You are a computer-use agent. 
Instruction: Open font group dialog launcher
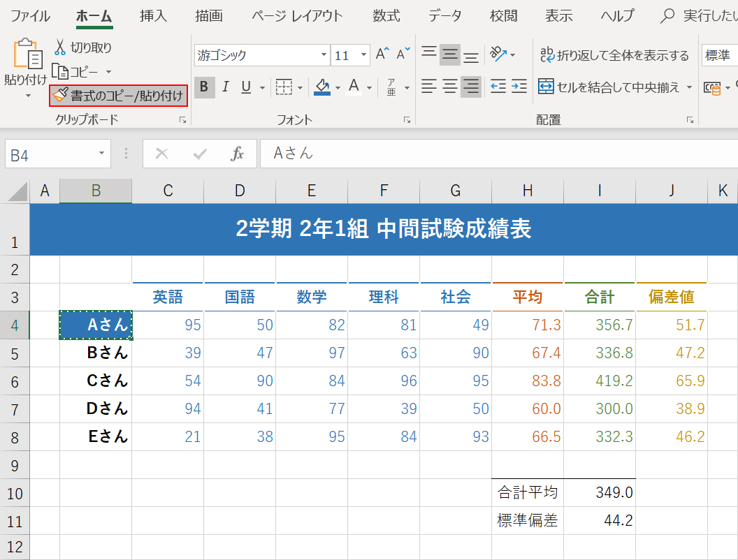coord(407,120)
